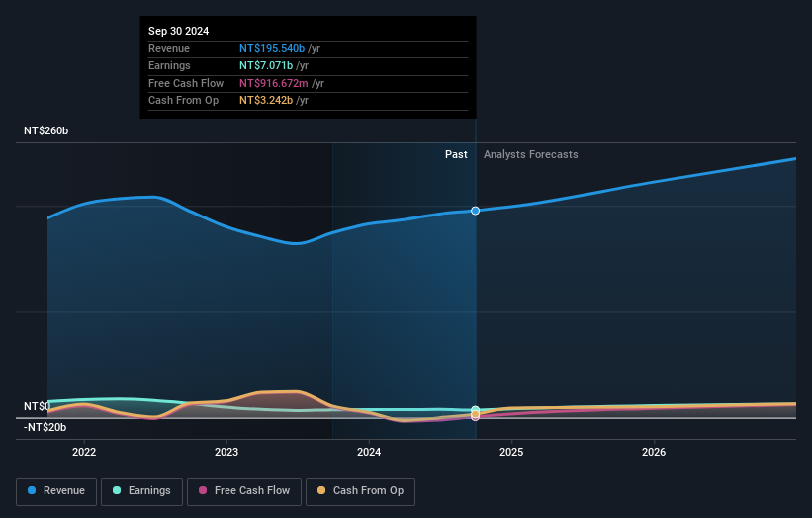Click the NT$260b y-axis label
Image resolution: width=812 pixels, height=518 pixels.
(46, 130)
